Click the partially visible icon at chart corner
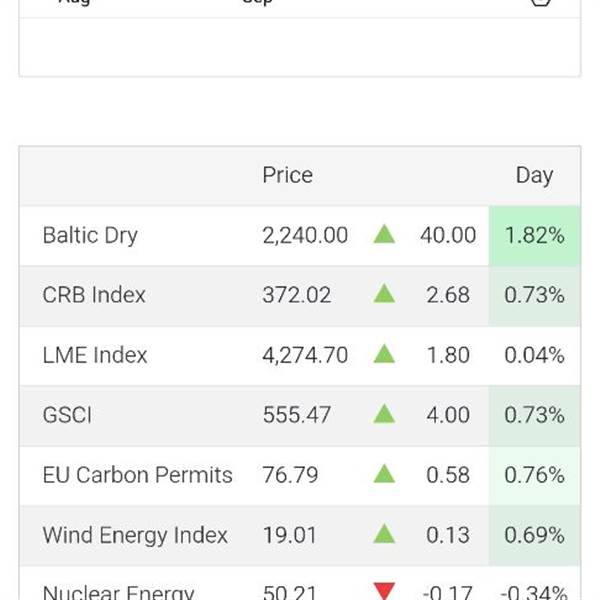This screenshot has width=600, height=600. coord(541,3)
